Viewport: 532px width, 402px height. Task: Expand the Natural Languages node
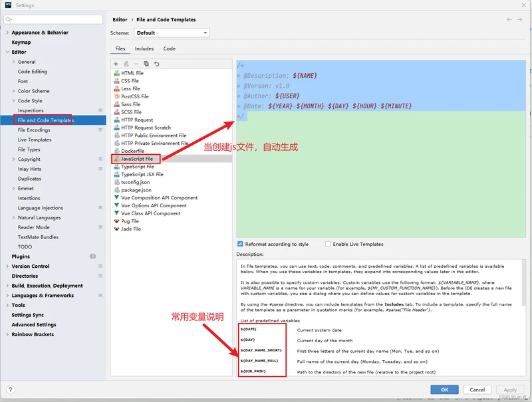(x=13, y=217)
